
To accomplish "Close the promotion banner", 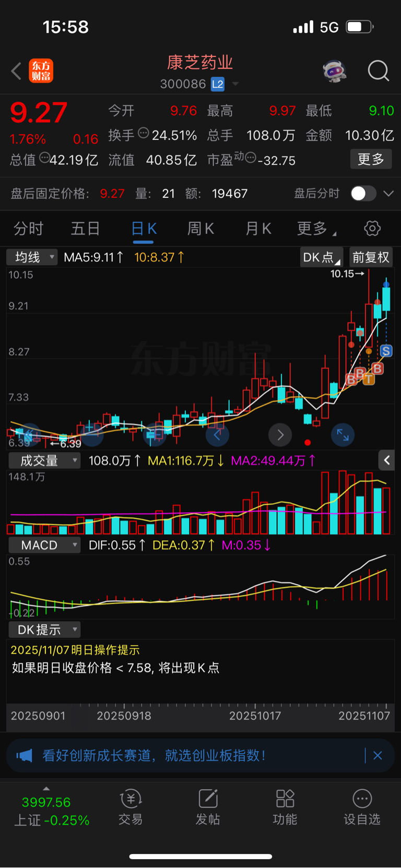I will coord(378,755).
